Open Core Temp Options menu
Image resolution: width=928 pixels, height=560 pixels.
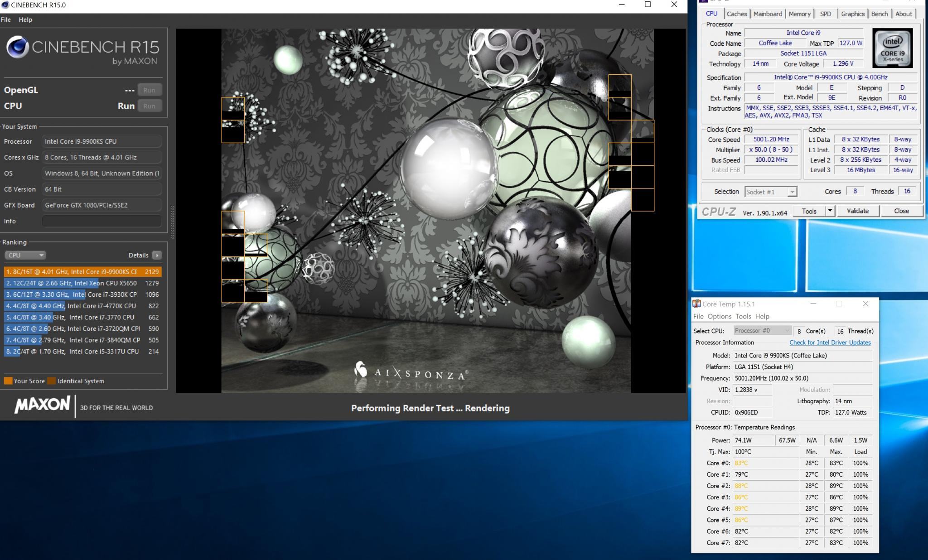(x=719, y=316)
